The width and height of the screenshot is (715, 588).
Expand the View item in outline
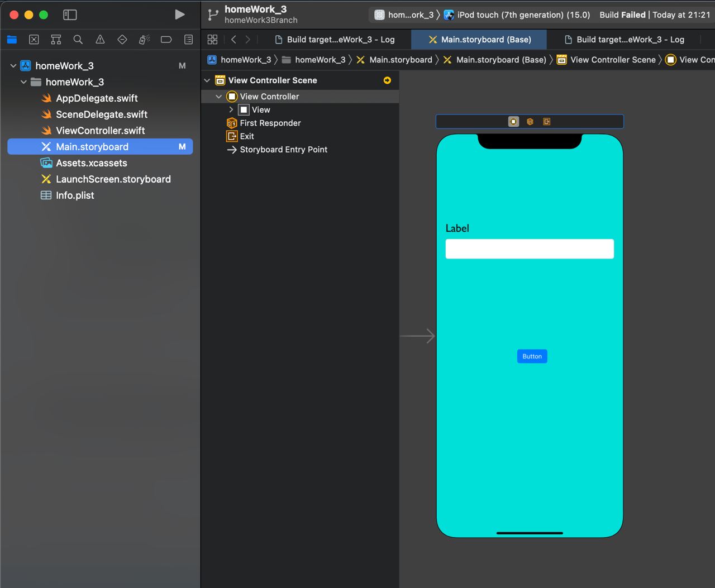click(231, 110)
